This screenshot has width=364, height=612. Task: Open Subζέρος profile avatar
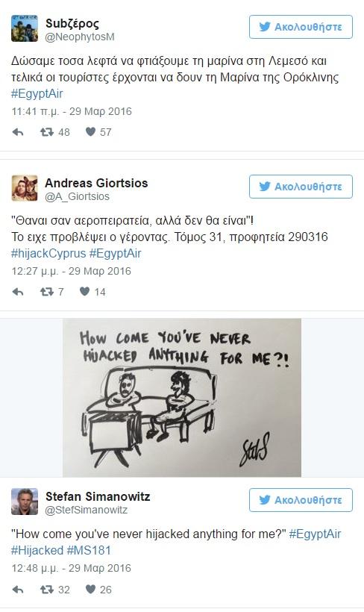(x=25, y=28)
